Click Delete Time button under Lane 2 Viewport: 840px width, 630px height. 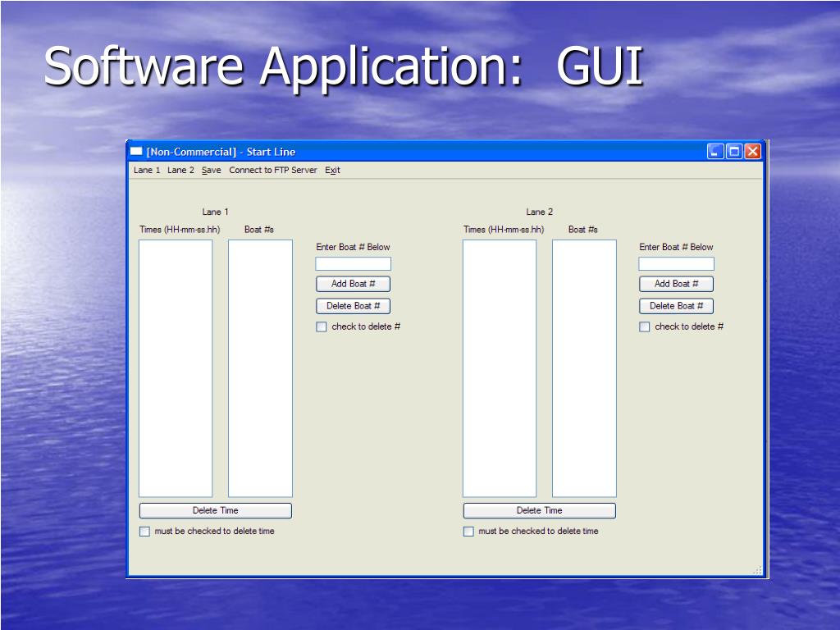coord(539,510)
